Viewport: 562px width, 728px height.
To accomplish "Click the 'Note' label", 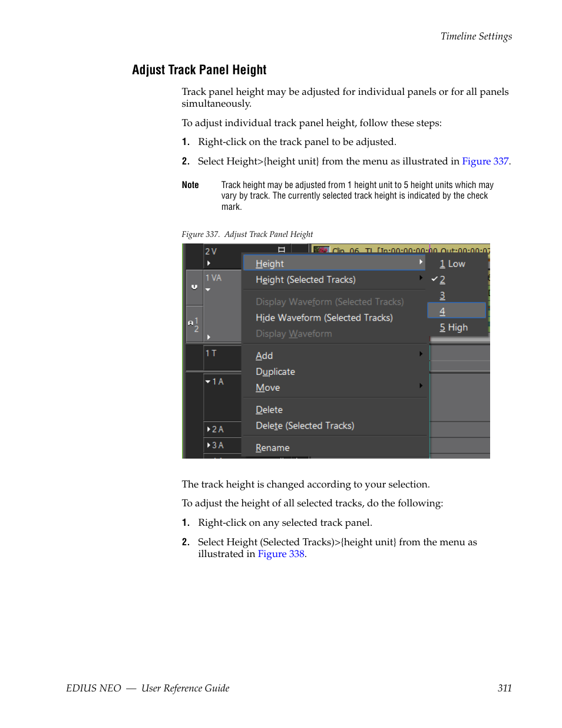I will (x=190, y=185).
